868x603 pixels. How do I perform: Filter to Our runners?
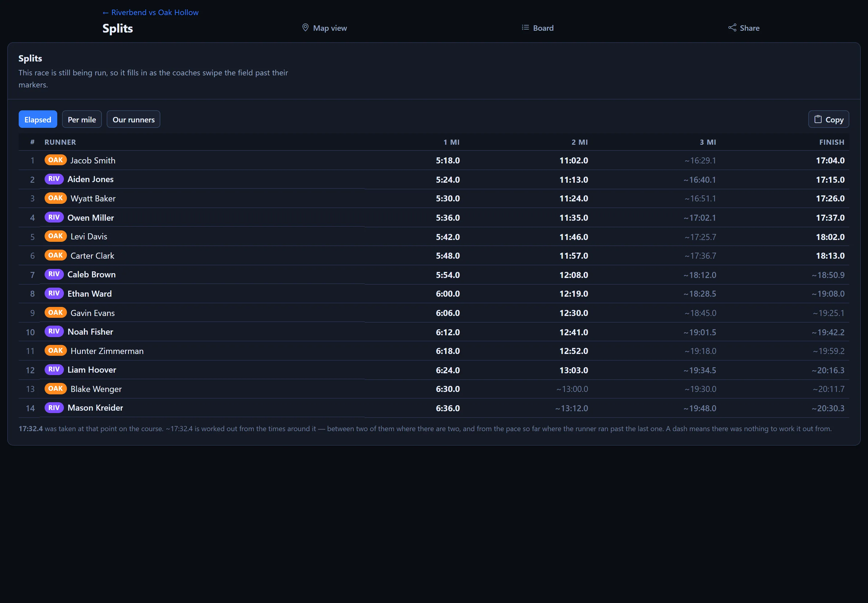pyautogui.click(x=133, y=119)
